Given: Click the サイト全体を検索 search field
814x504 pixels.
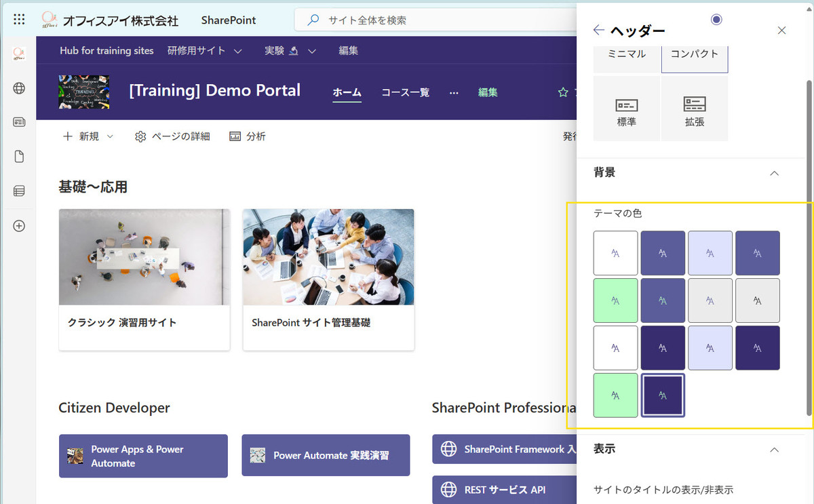Looking at the screenshot, I should pyautogui.click(x=435, y=20).
